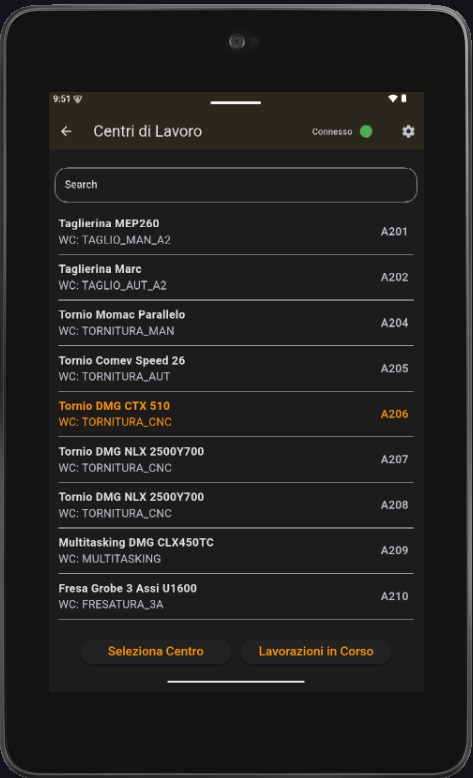Choose Tornio DMG NLX 2500Y700 coded A208
Image resolution: width=473 pixels, height=778 pixels.
pos(236,505)
